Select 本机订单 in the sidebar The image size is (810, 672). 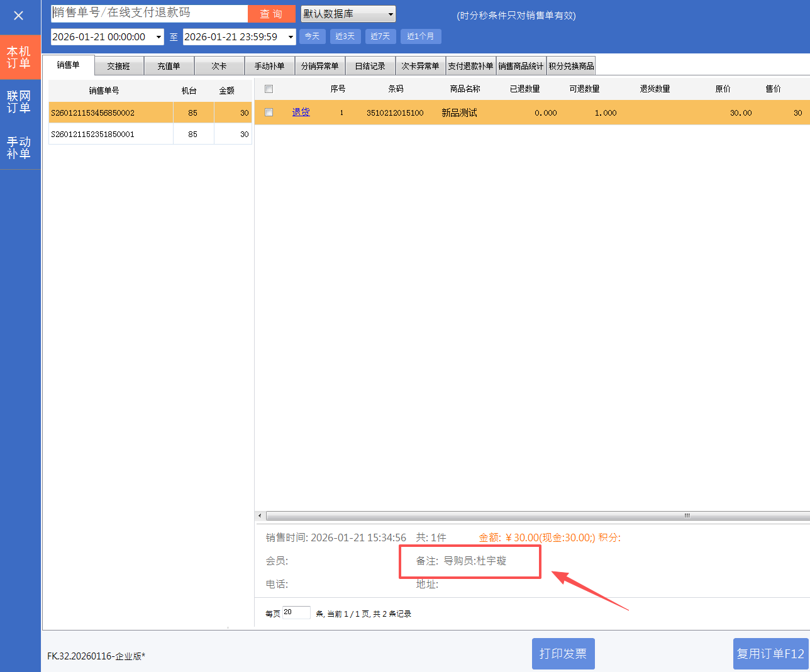point(19,57)
